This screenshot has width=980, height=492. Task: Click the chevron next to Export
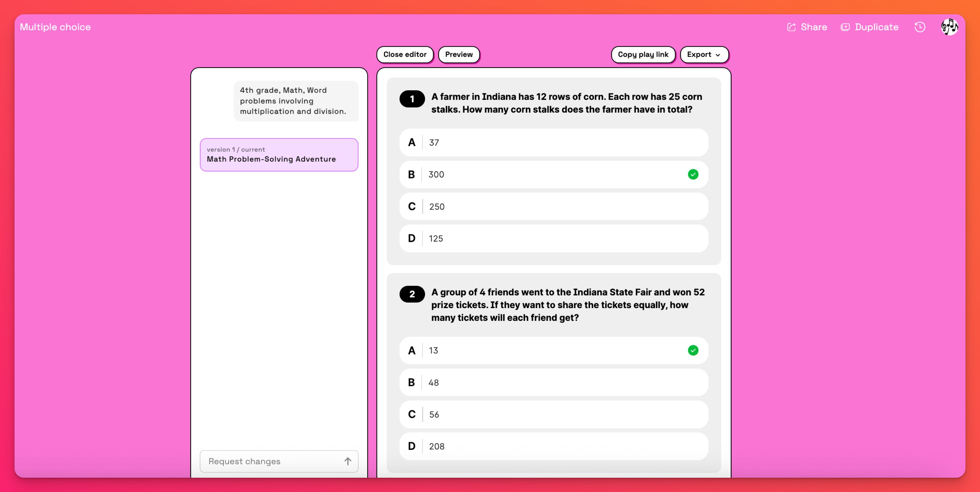pos(718,55)
